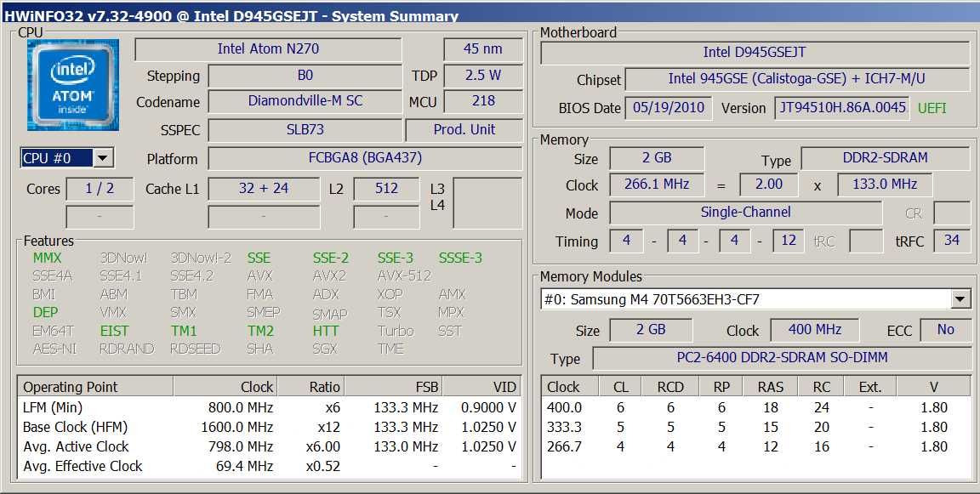This screenshot has width=980, height=494.
Task: Click the Intel Atom inside logo
Action: point(72,86)
